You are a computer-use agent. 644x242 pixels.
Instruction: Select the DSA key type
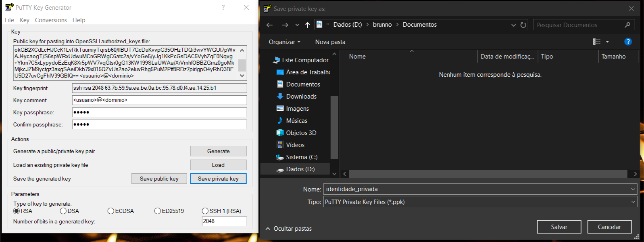[63, 211]
